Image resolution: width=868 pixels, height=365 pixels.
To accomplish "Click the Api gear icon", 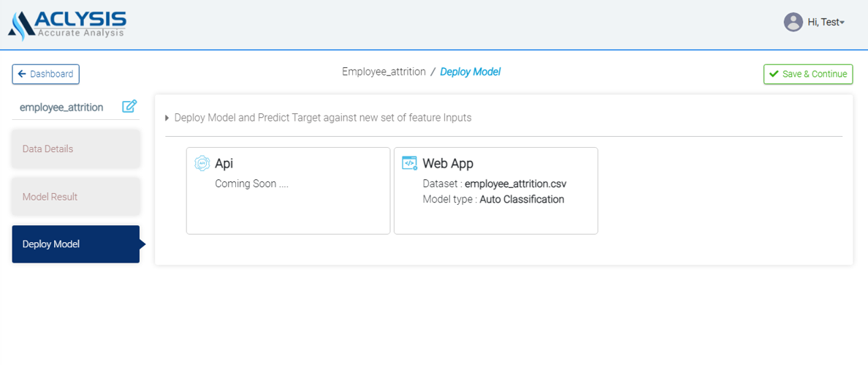I will tap(202, 163).
